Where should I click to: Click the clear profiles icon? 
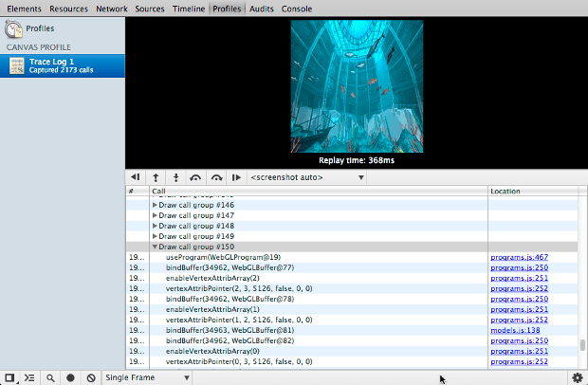90,377
